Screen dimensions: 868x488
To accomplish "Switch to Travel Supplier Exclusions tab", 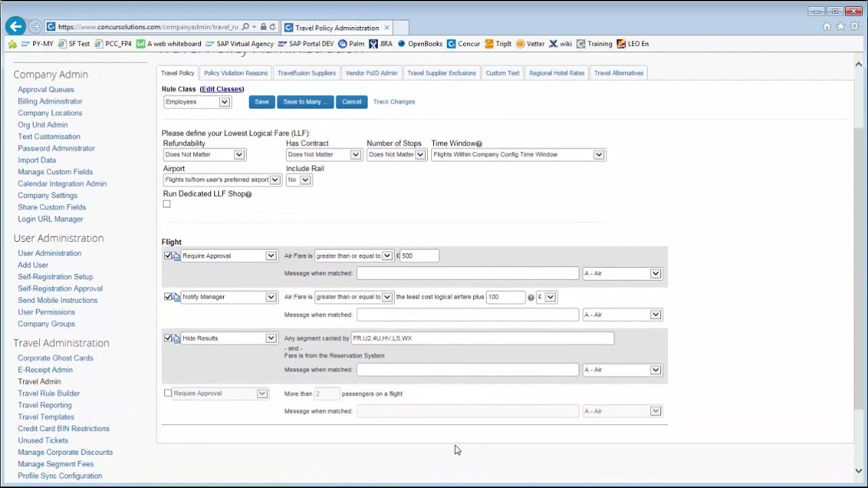I will pos(441,73).
